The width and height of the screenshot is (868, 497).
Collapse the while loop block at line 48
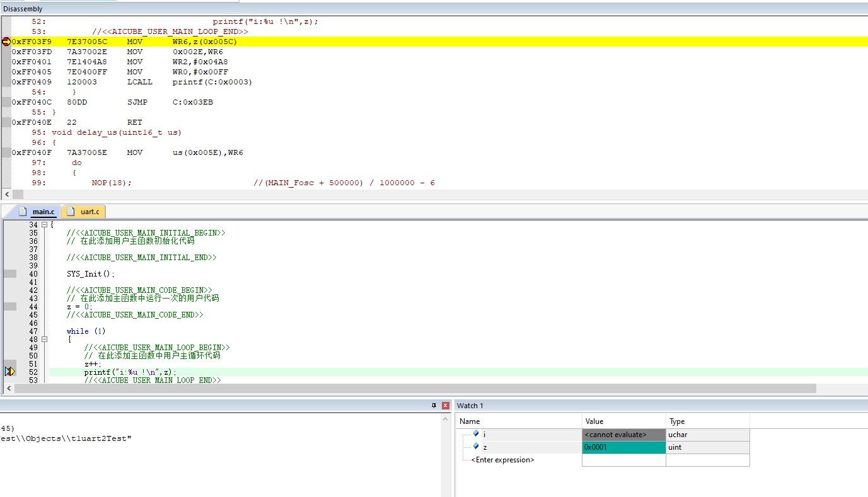[x=45, y=339]
